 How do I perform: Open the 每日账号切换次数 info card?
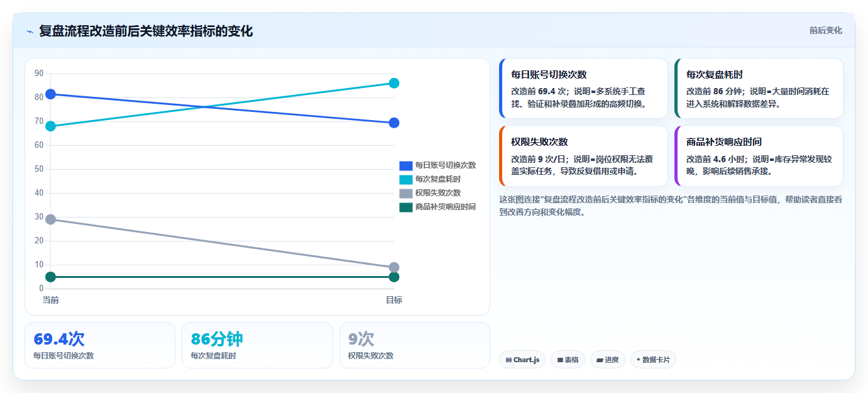[583, 89]
